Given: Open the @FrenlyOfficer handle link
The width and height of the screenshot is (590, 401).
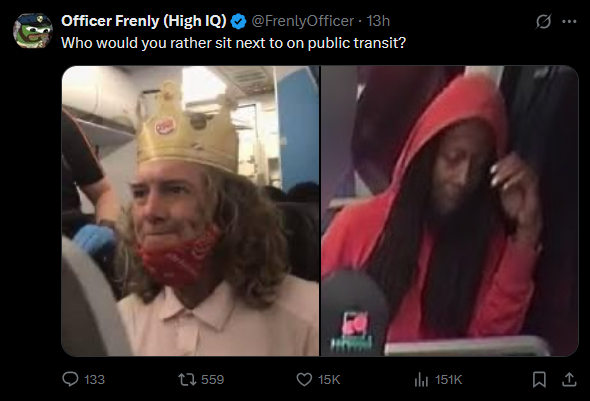Looking at the screenshot, I should tap(303, 21).
